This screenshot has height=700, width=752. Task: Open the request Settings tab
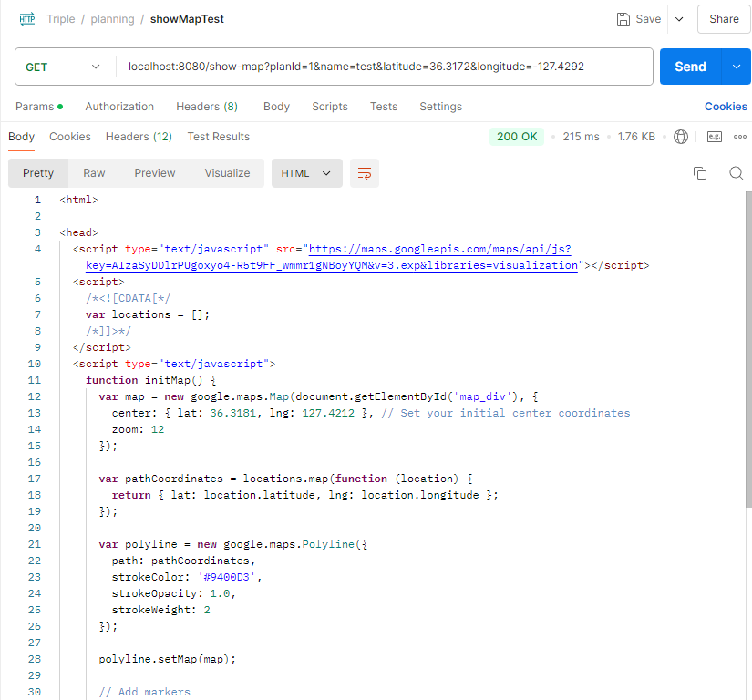(x=441, y=107)
